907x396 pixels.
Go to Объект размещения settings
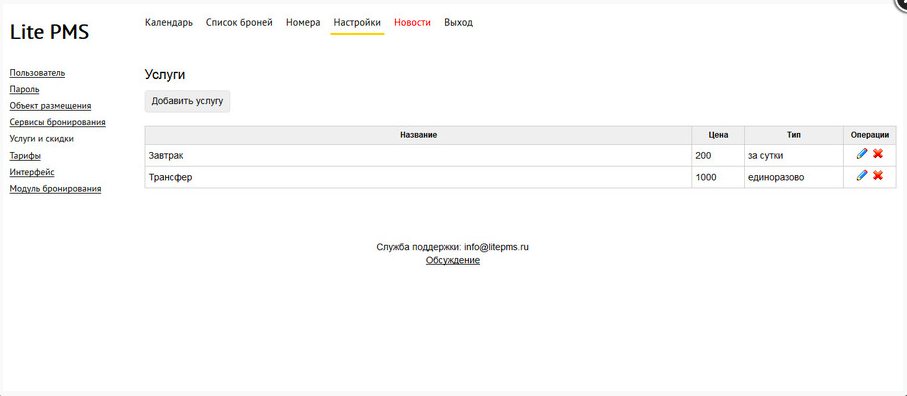[x=50, y=106]
